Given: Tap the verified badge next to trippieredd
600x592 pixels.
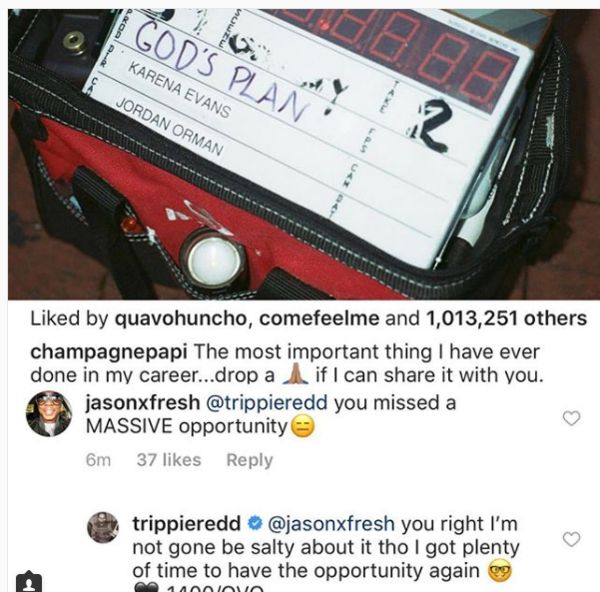Looking at the screenshot, I should (x=254, y=524).
